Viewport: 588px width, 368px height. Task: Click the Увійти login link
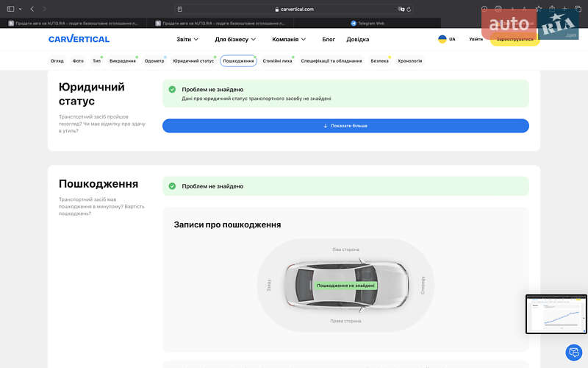476,39
